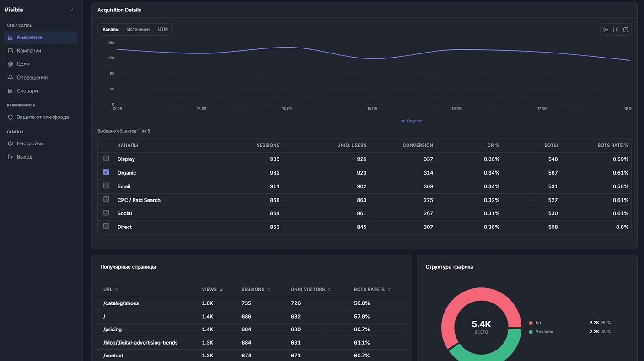Click the /contact URL row
The width and height of the screenshot is (644, 361).
pos(252,356)
